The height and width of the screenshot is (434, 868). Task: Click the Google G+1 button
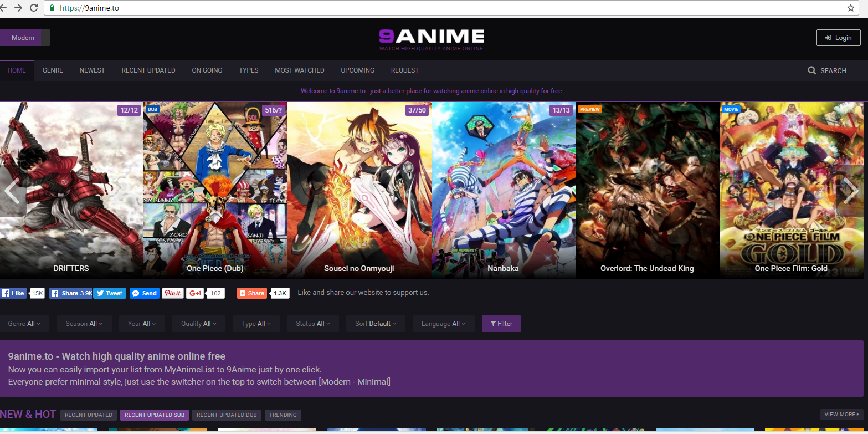coord(195,293)
